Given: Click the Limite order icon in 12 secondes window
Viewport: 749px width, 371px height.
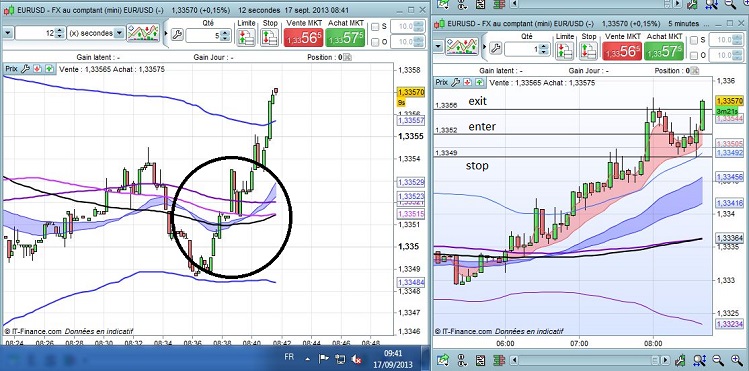Looking at the screenshot, I should coord(246,37).
